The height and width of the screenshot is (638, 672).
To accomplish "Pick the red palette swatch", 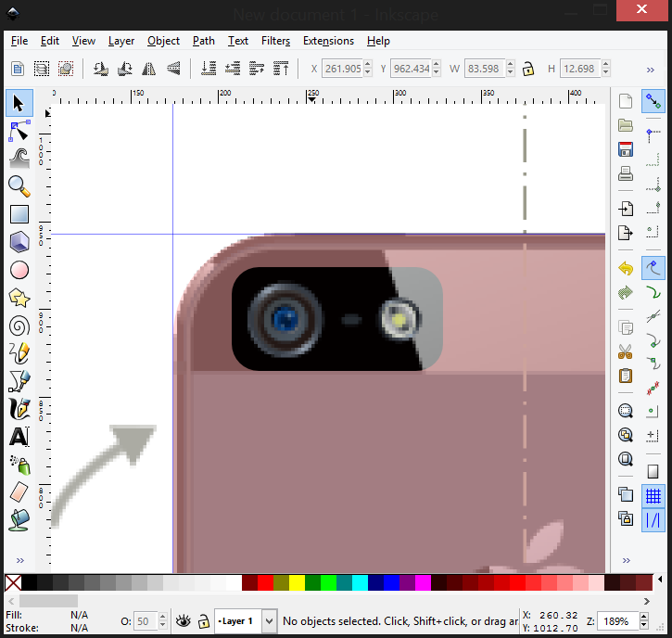I will pyautogui.click(x=266, y=583).
